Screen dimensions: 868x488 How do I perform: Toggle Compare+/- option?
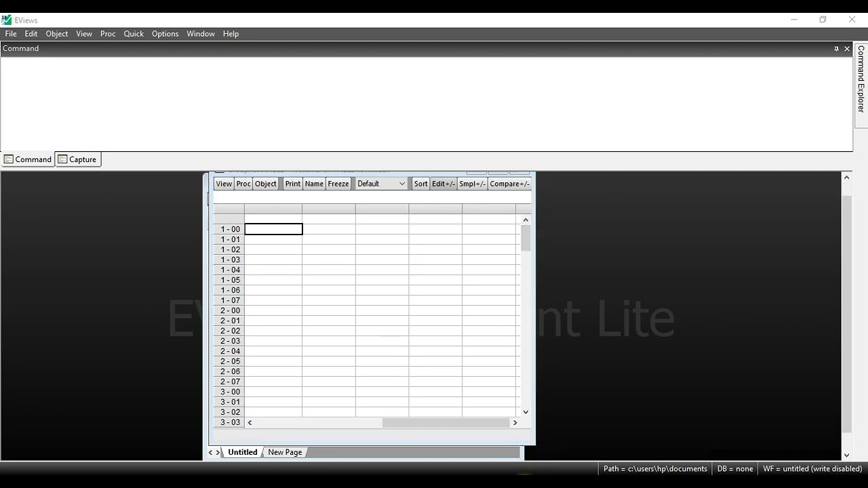click(510, 184)
